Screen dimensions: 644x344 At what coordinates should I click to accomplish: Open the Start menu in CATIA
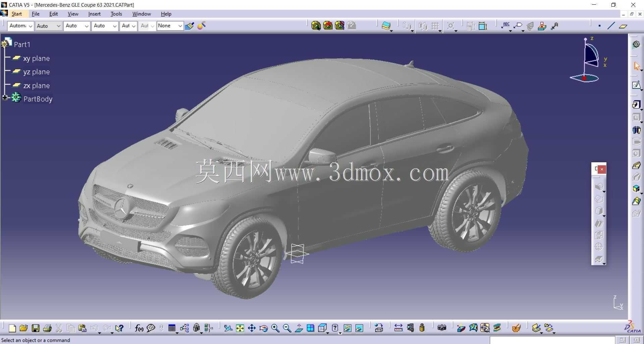click(x=16, y=14)
